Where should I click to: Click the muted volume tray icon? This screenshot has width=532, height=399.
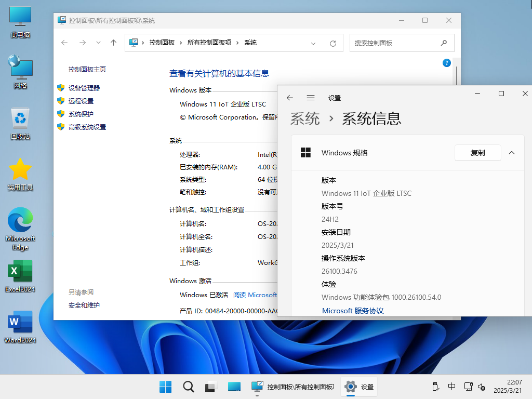[482, 387]
